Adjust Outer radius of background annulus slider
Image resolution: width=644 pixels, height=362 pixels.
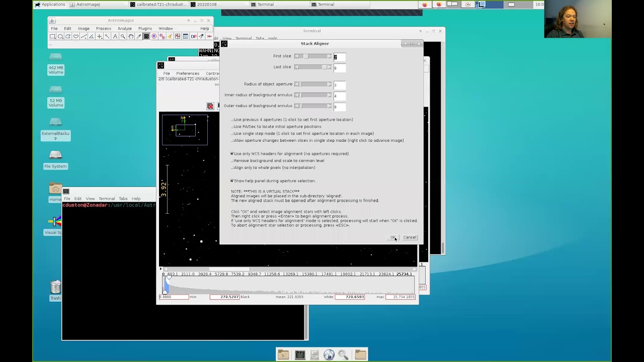313,106
